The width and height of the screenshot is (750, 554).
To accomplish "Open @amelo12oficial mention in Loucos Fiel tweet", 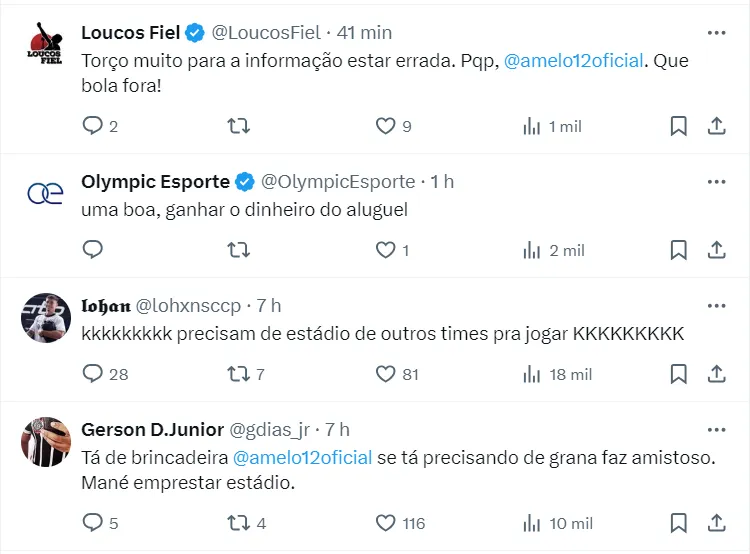I will click(574, 61).
